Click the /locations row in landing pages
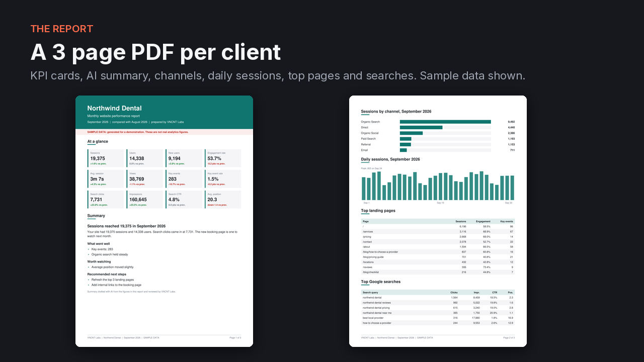The width and height of the screenshot is (644, 362). pyautogui.click(x=438, y=262)
